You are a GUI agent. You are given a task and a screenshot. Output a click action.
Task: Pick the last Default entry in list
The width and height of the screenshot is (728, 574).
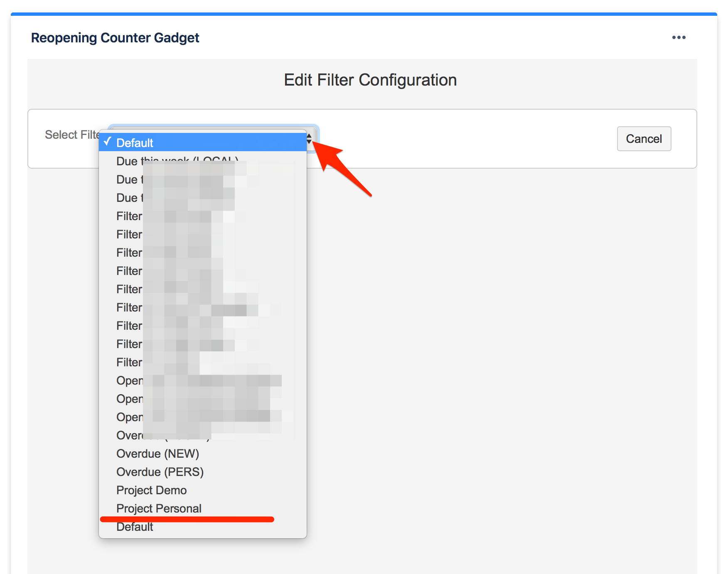(203, 527)
